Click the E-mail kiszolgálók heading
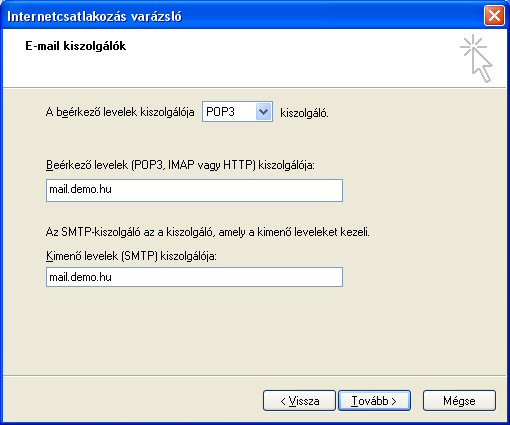Image resolution: width=510 pixels, height=425 pixels. point(76,46)
